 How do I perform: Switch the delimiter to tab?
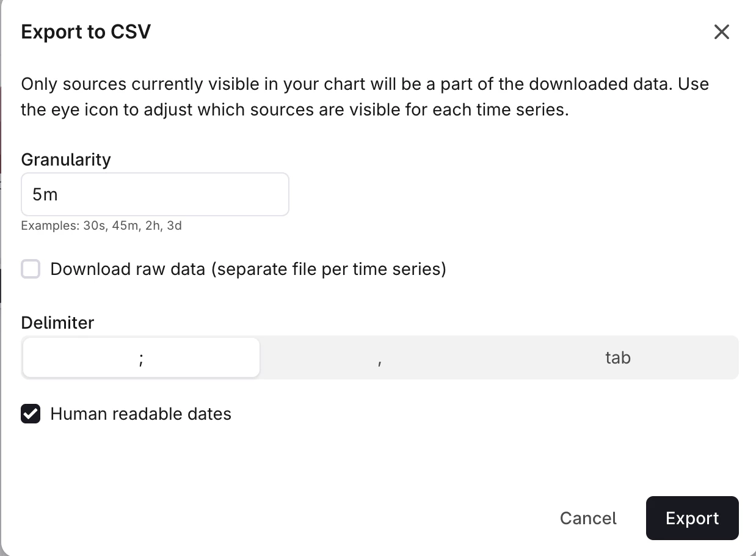click(x=617, y=357)
